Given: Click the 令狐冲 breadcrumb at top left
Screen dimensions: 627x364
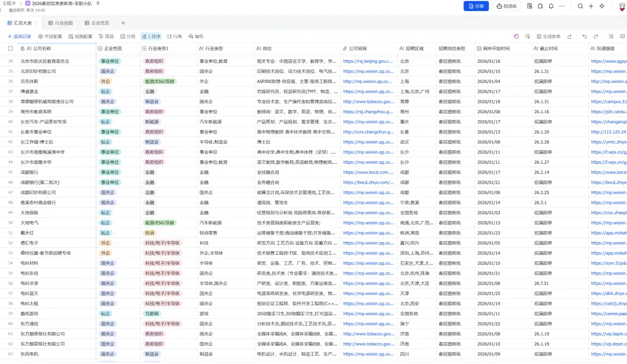Looking at the screenshot, I should click(x=9, y=3).
